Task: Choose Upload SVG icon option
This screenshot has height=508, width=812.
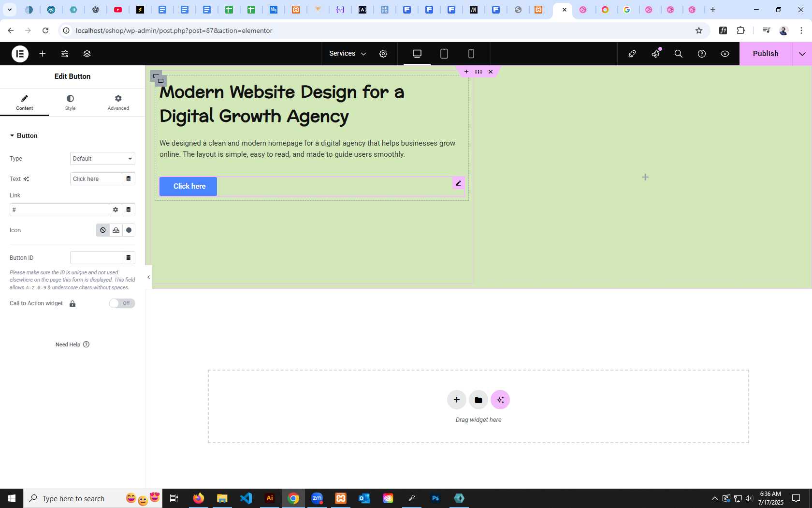Action: pos(116,230)
